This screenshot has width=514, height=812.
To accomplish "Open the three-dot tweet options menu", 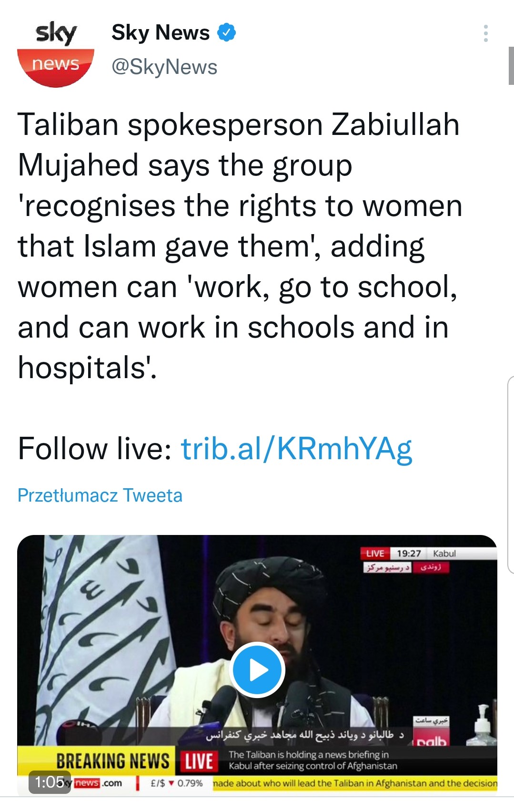I will click(485, 33).
